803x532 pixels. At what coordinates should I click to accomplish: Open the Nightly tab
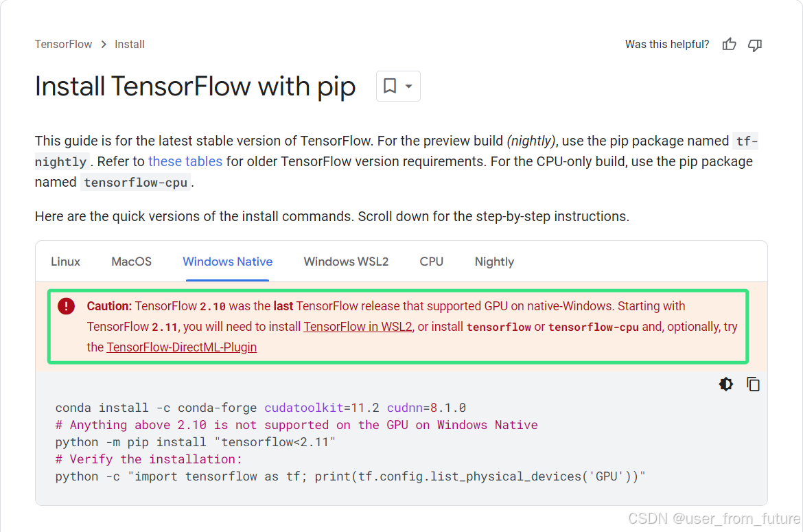[x=494, y=262]
